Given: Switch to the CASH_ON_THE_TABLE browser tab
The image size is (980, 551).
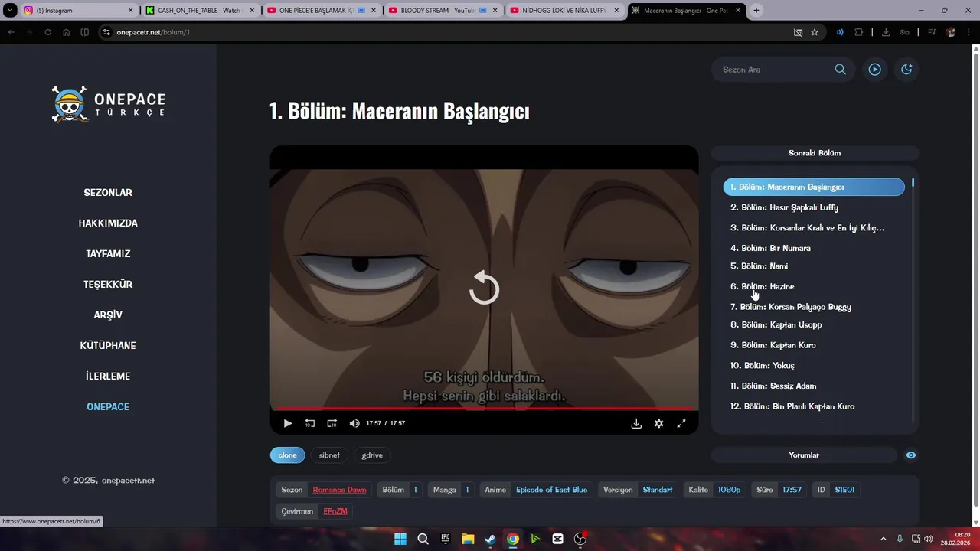Looking at the screenshot, I should tap(199, 11).
